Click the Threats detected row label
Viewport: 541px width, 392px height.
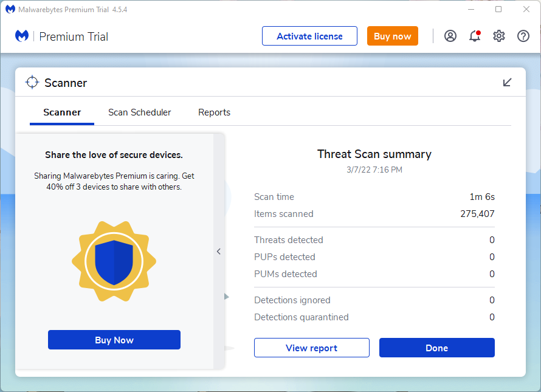(x=289, y=240)
